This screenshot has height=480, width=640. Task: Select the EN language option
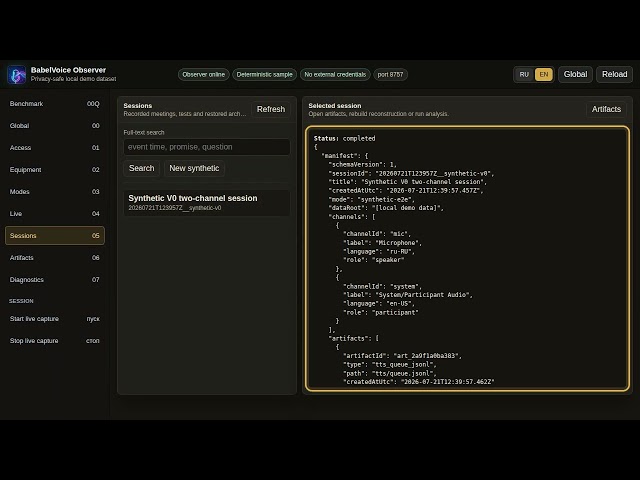pyautogui.click(x=544, y=74)
